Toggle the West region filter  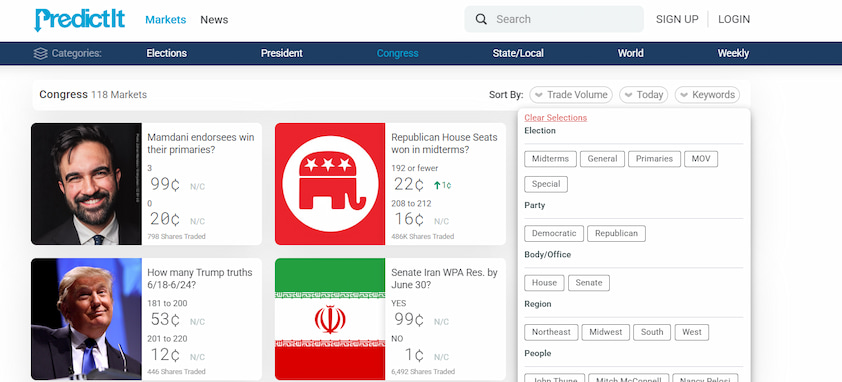pyautogui.click(x=692, y=333)
